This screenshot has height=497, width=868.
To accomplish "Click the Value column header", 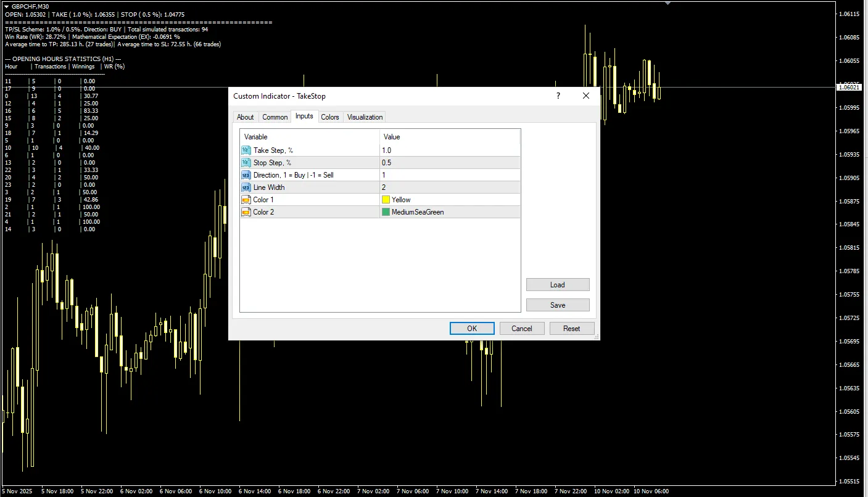I will coord(450,137).
